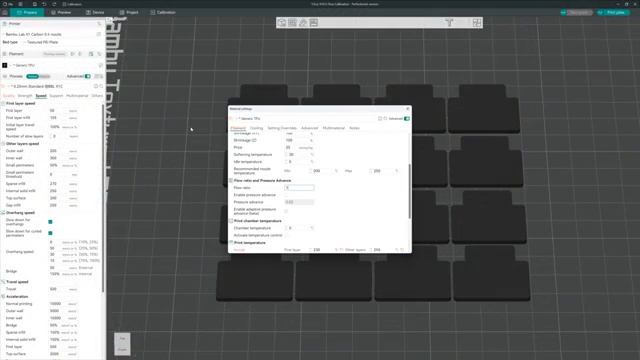Open the printer preset dropdown Bambu Lab X1 Carbon

coord(49,34)
